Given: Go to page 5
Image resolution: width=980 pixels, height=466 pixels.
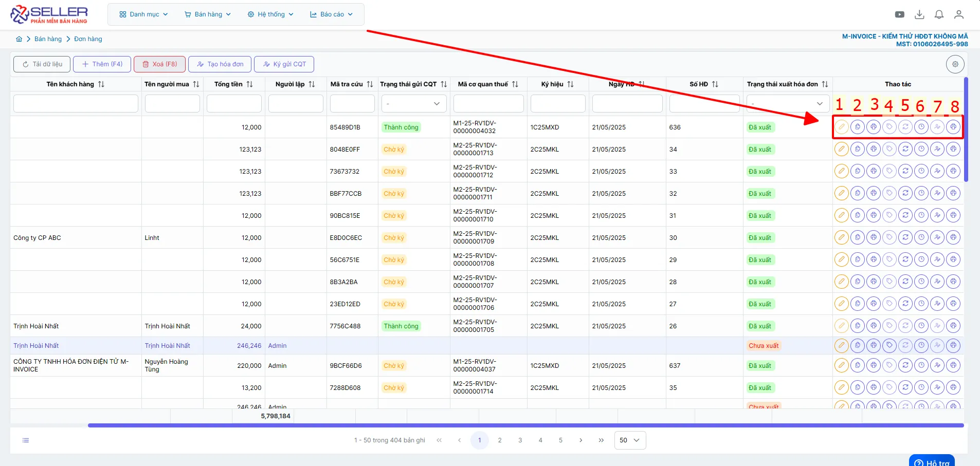Looking at the screenshot, I should pyautogui.click(x=560, y=440).
